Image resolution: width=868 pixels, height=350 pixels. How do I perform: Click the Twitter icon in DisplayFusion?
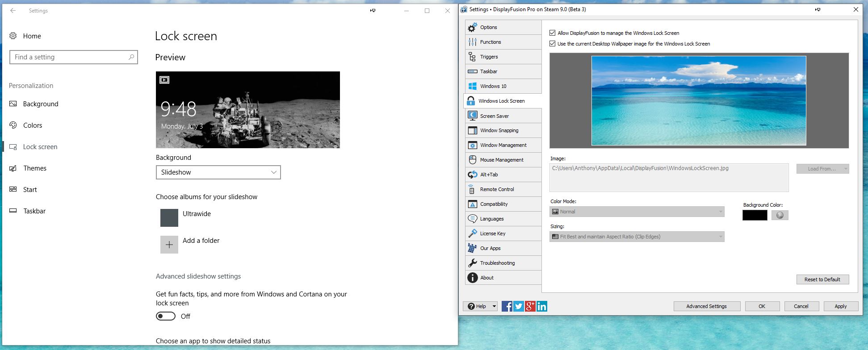click(x=518, y=306)
